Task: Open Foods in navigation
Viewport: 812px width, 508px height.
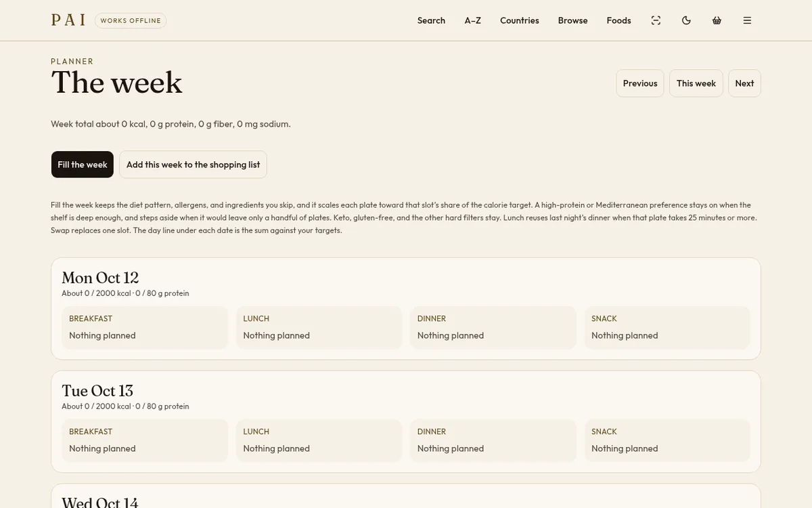Action: click(x=618, y=20)
